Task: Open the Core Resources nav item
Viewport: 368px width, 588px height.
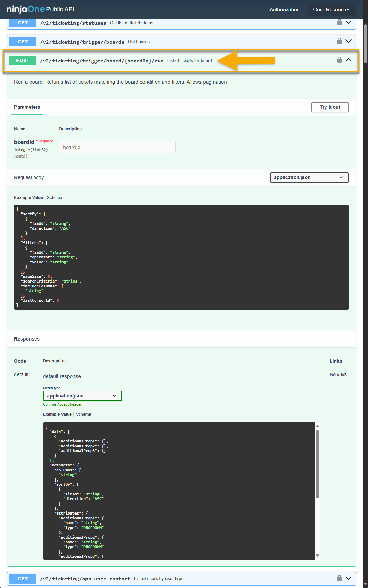Action: click(x=332, y=10)
